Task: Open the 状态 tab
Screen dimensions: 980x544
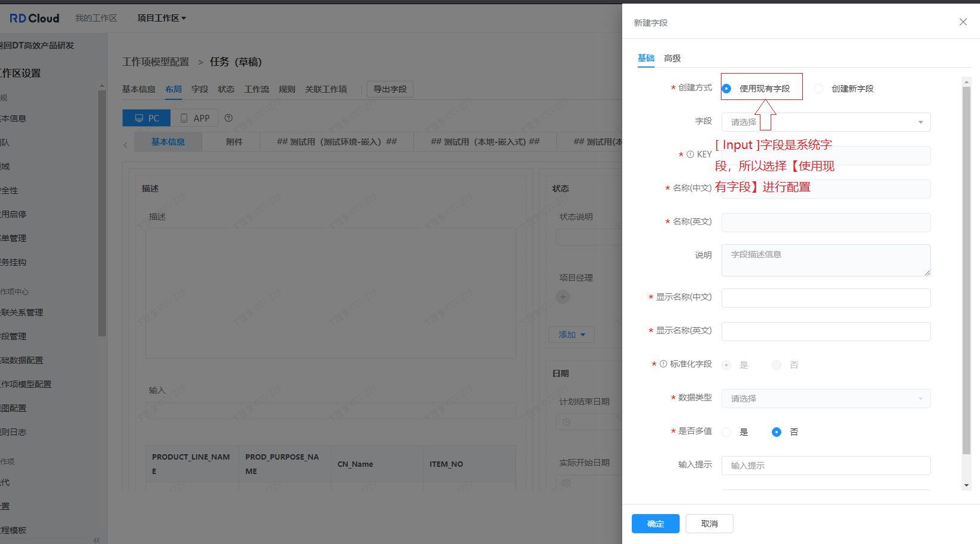Action: pos(226,89)
